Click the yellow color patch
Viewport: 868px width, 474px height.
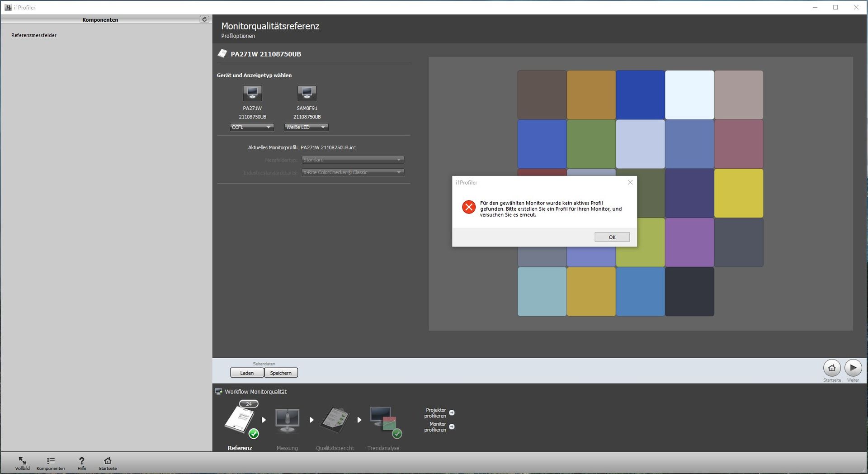[x=738, y=193]
